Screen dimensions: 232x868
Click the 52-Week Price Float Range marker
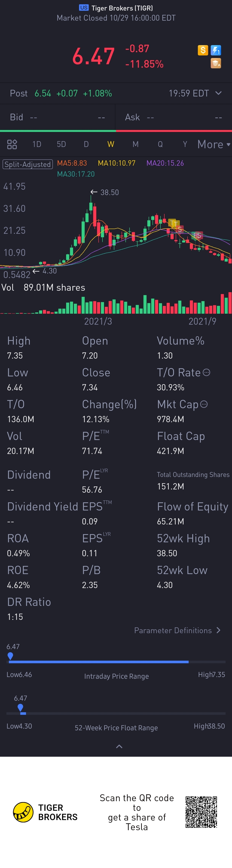pos(20,707)
